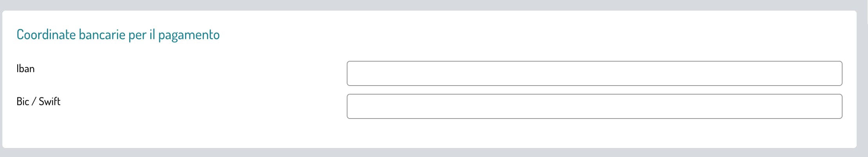Click into the Iban input field
Screen dimensions: 868x157
pos(594,73)
